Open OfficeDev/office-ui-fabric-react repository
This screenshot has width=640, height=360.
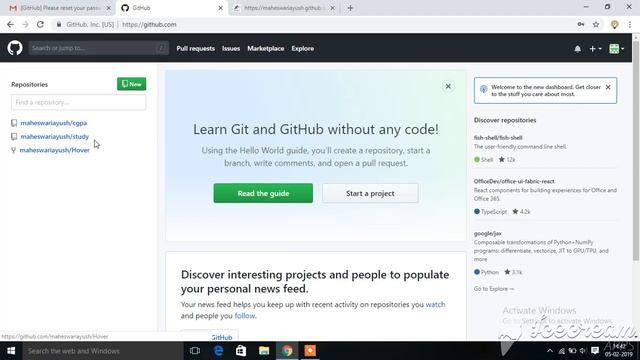(x=514, y=181)
